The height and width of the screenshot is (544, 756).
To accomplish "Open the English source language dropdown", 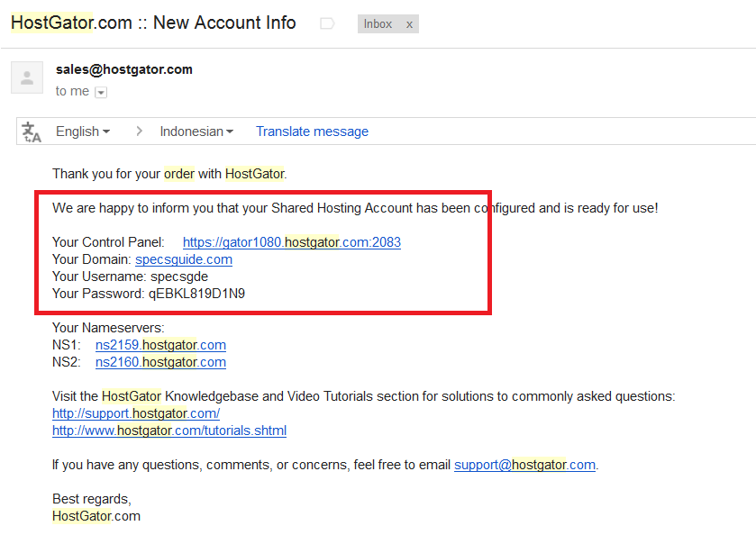I will click(83, 131).
